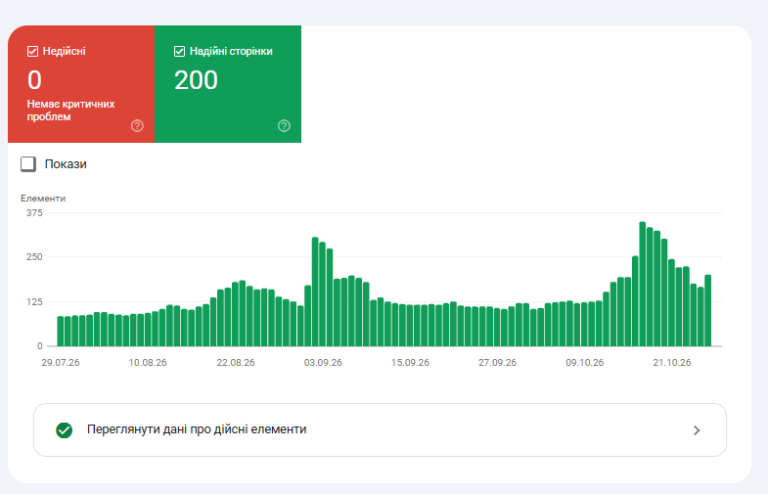Click the tallest bar in the chart
The image size is (768, 494).
pyautogui.click(x=642, y=284)
